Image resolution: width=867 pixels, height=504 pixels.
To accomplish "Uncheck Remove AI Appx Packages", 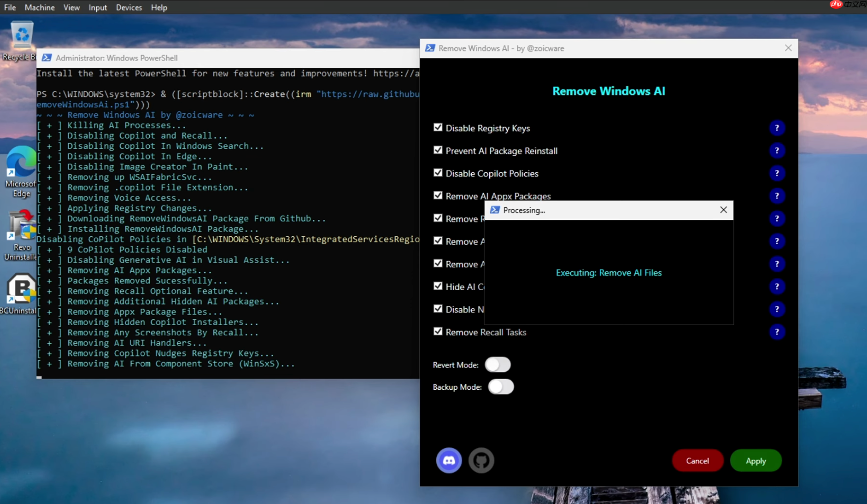I will click(438, 195).
